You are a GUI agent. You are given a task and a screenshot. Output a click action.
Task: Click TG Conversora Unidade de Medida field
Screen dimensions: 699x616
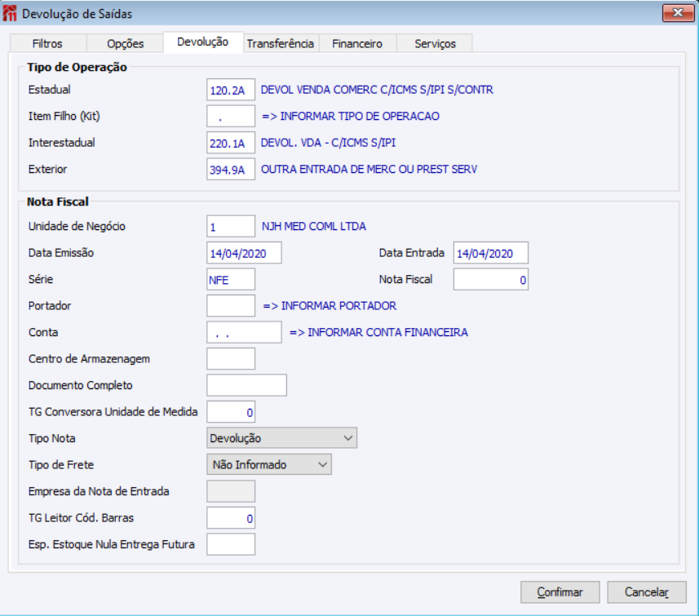[231, 412]
